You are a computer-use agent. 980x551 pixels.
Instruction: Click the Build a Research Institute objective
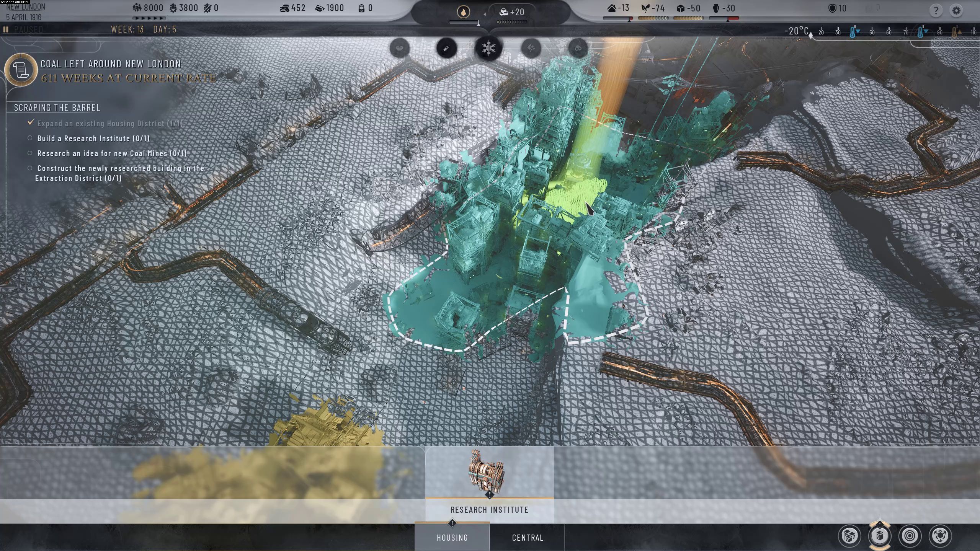(x=93, y=139)
